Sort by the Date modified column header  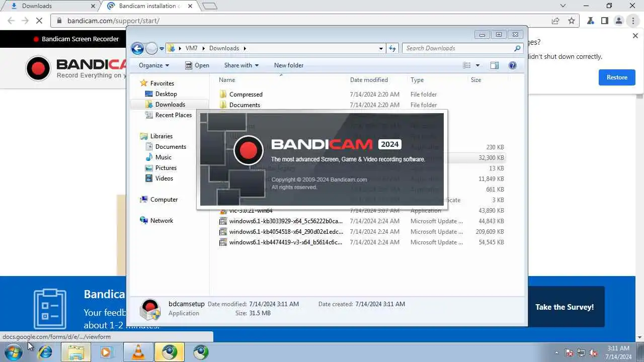coord(369,80)
